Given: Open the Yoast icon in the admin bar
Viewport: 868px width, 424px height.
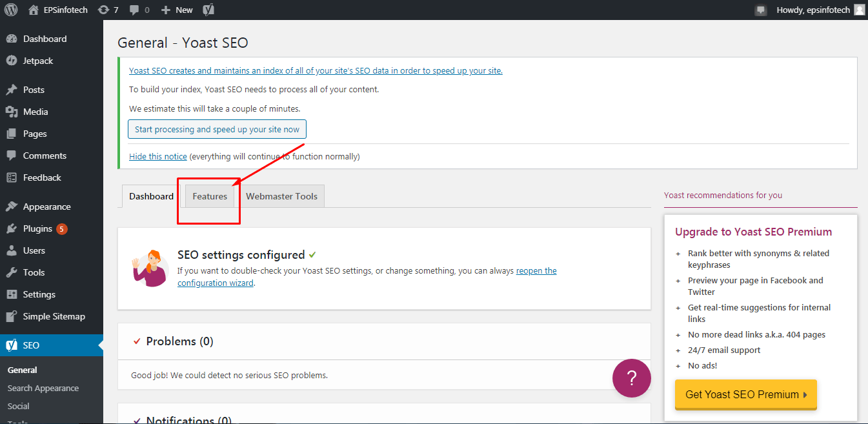Looking at the screenshot, I should coord(208,10).
